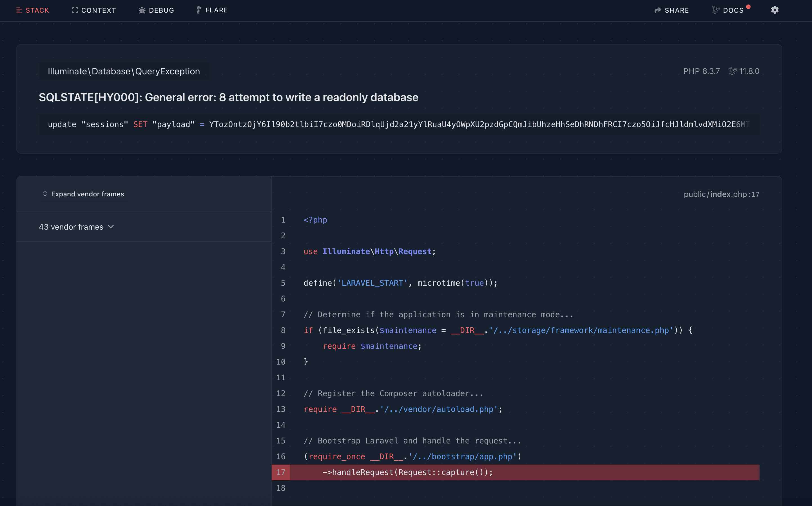Open settings via the gear icon

point(775,10)
